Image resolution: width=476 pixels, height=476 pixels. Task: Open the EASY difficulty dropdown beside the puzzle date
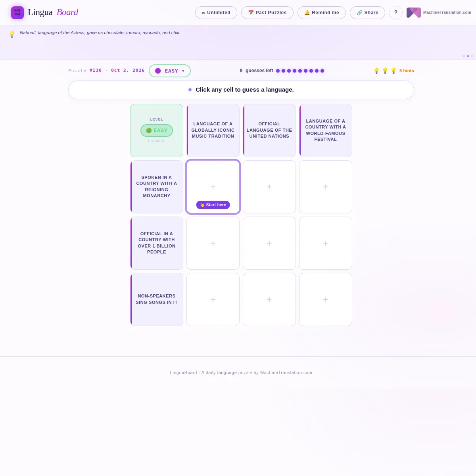pos(170,71)
